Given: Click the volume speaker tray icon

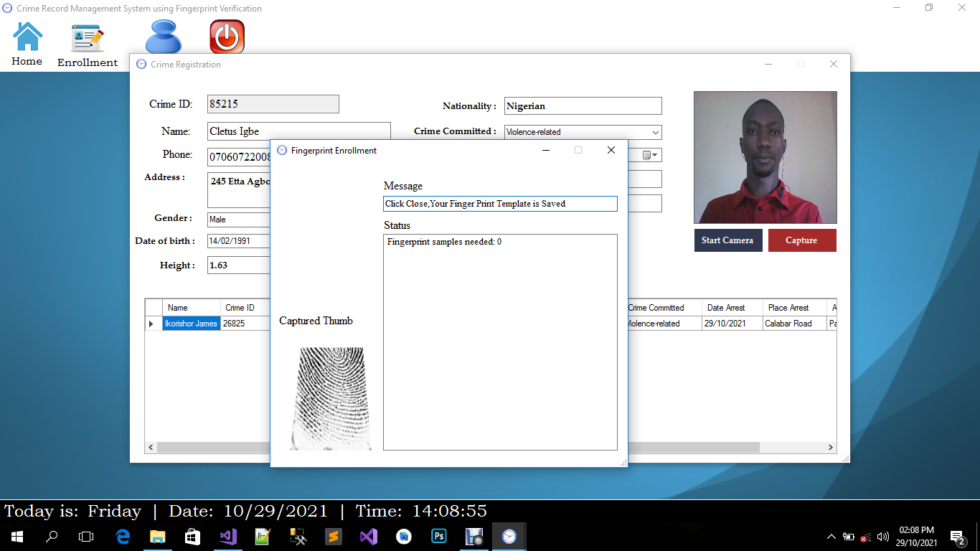Looking at the screenshot, I should 883,537.
